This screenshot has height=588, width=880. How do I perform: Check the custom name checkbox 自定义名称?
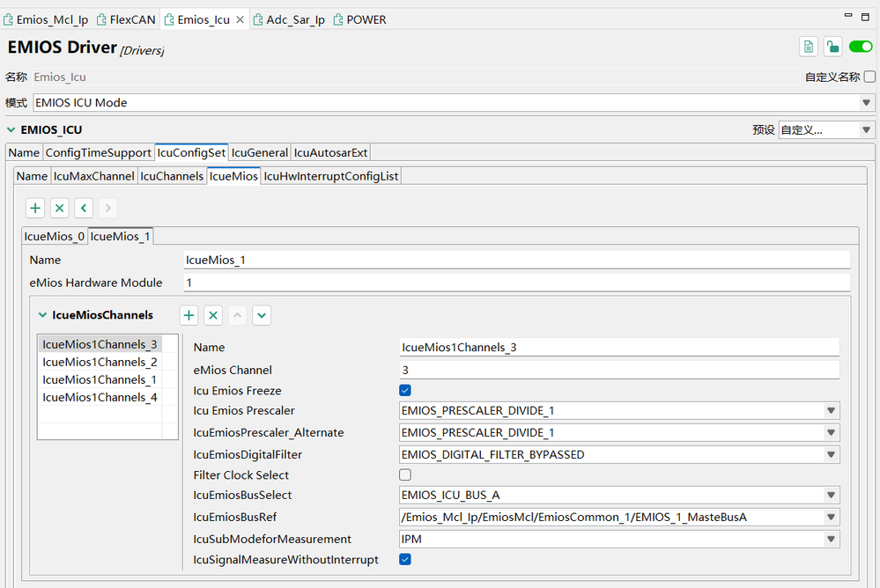pos(868,77)
